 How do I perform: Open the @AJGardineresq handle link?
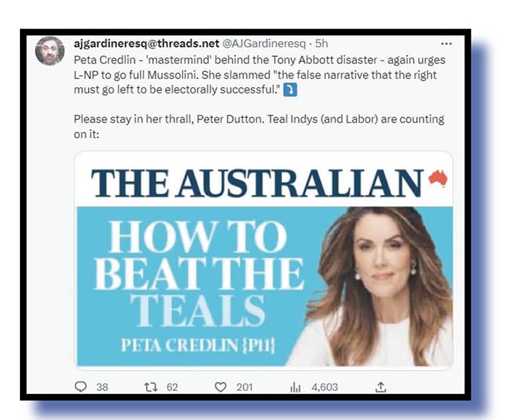click(263, 43)
